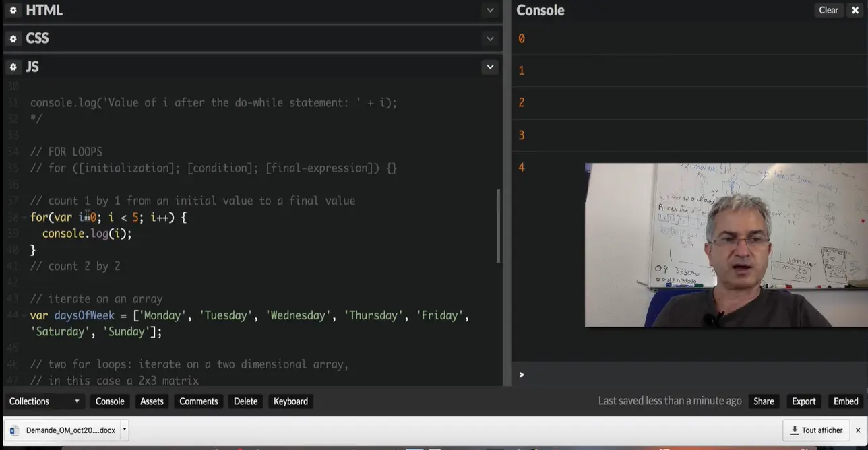
Task: Open the JS panel settings gear
Action: [x=13, y=67]
